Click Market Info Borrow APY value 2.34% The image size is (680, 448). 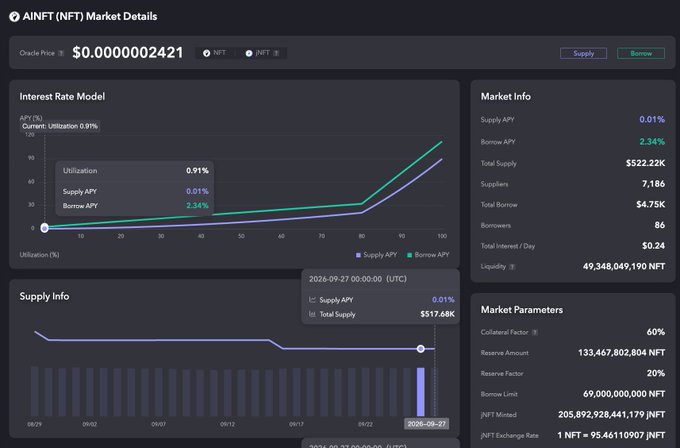click(x=652, y=141)
